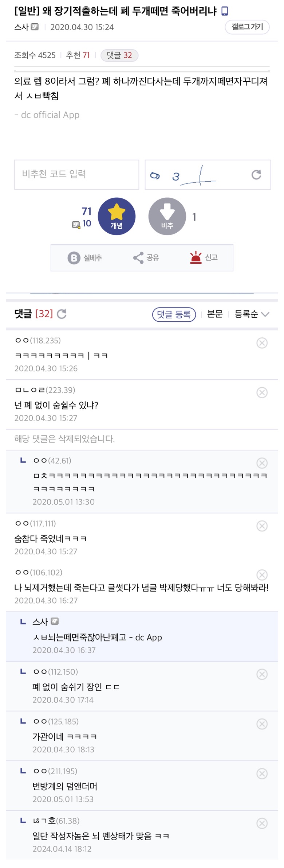Click the 비추천 코드 입력 field
Screen dimensions: 284x868
pyautogui.click(x=76, y=174)
